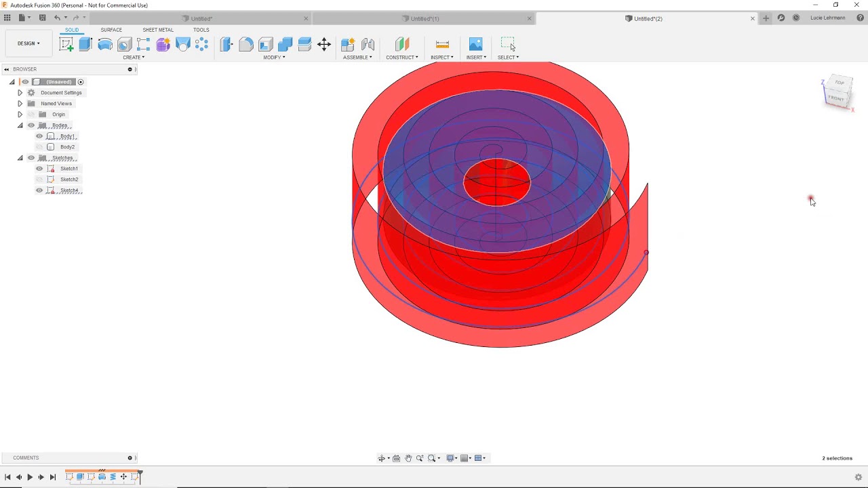Image resolution: width=868 pixels, height=488 pixels.
Task: Select the Circular Pattern tool
Action: coord(201,45)
